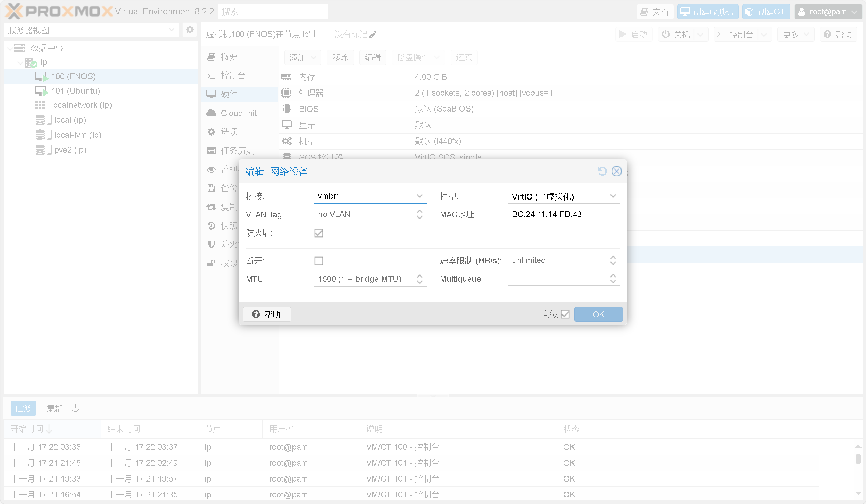This screenshot has width=866, height=504.
Task: Toggle the Firewall (防火墙) checkbox
Action: point(319,233)
